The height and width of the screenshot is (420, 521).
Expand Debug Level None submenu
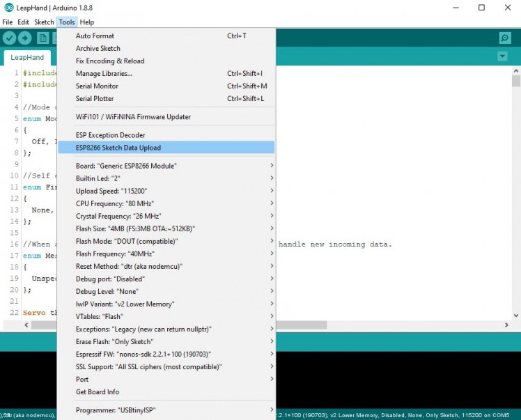pos(166,292)
